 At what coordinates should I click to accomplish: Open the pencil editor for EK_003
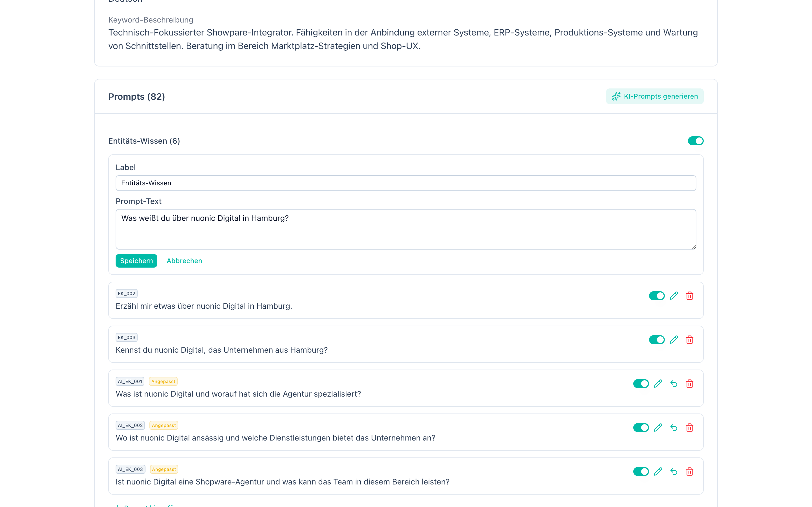pos(674,340)
